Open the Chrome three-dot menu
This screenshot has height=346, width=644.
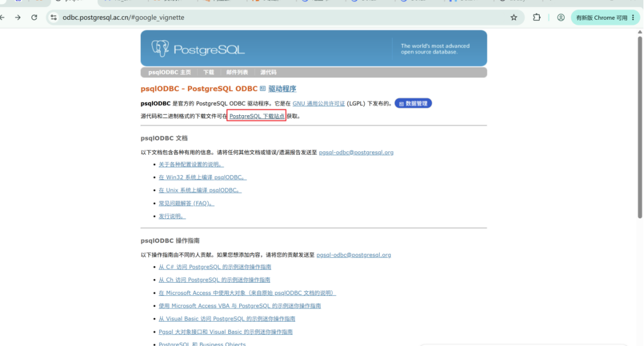point(633,17)
